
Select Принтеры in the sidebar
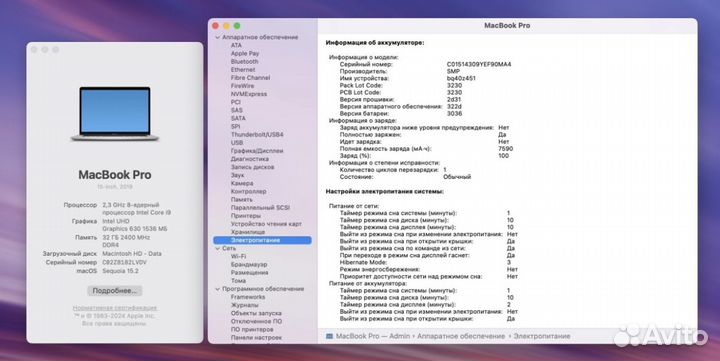tap(246, 215)
